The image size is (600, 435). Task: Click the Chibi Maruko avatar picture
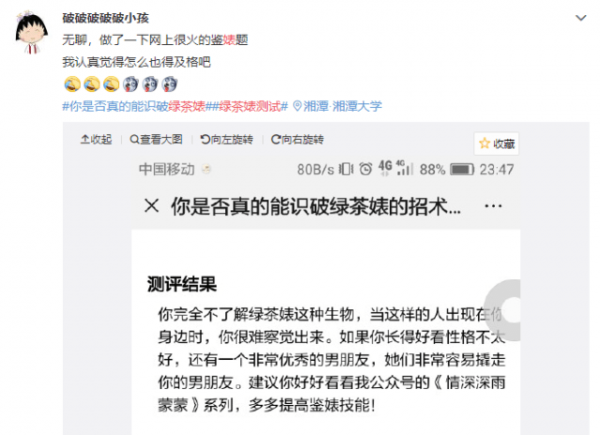tap(31, 33)
